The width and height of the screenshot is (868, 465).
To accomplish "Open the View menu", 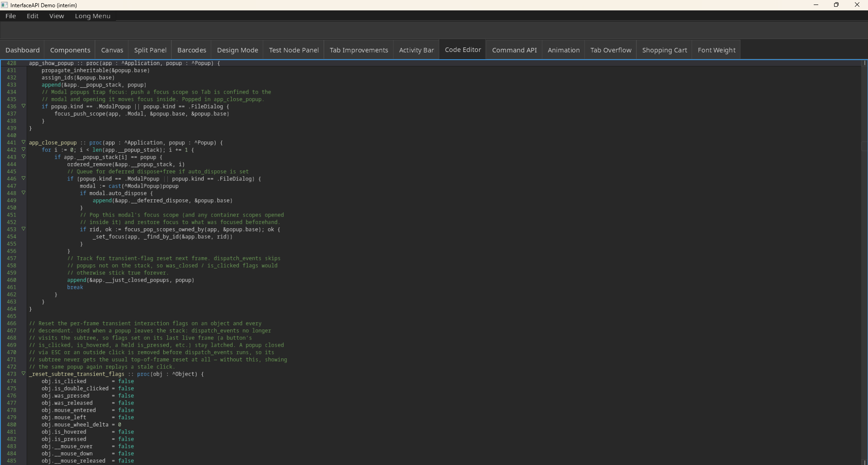I will (x=57, y=16).
